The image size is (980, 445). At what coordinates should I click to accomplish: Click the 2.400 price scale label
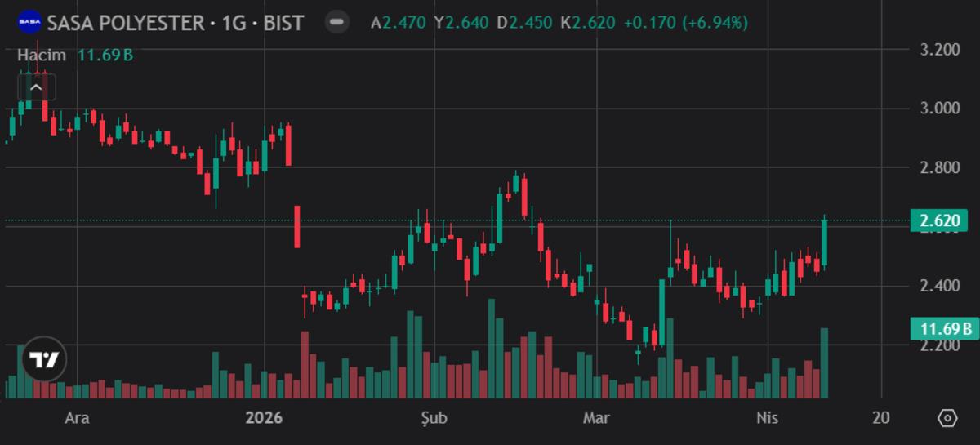tap(938, 286)
